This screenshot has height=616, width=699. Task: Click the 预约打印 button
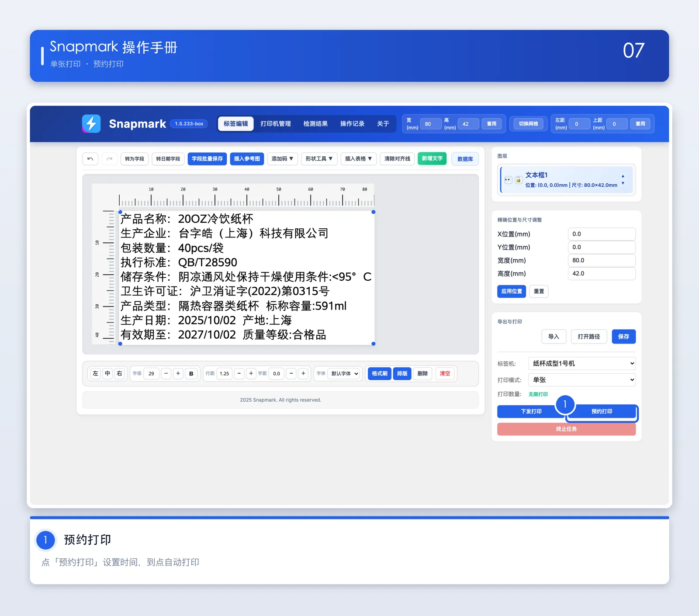(x=602, y=412)
